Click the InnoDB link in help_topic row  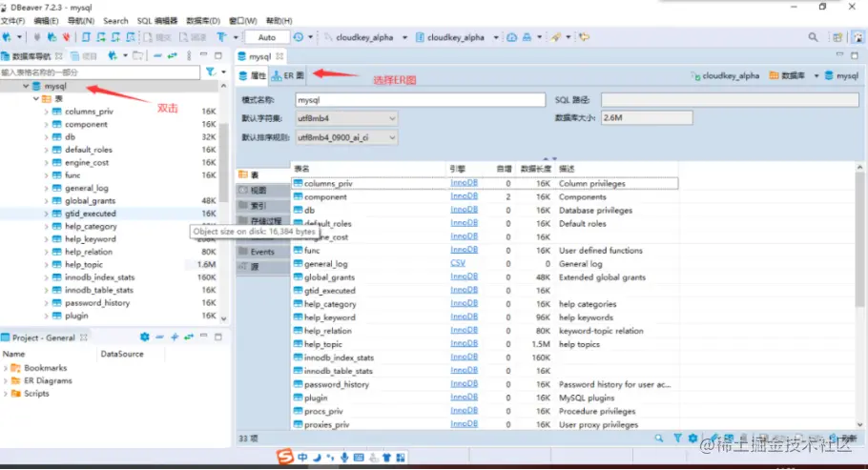tap(464, 343)
